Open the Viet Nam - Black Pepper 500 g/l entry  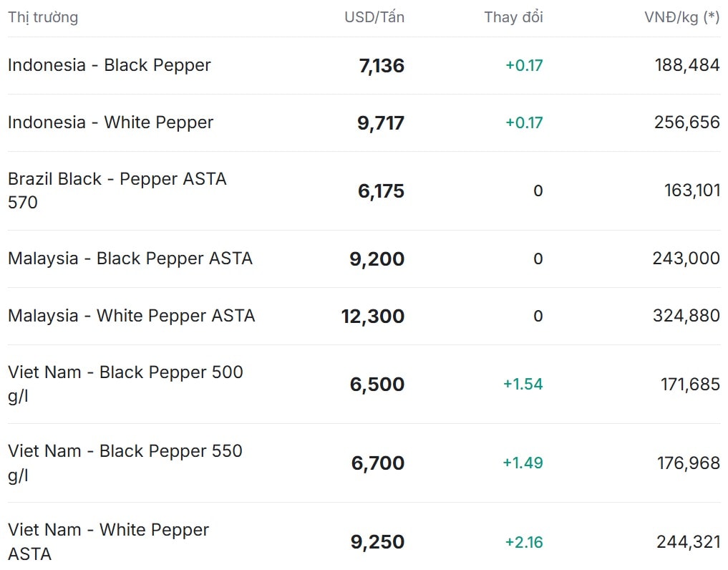pos(125,384)
